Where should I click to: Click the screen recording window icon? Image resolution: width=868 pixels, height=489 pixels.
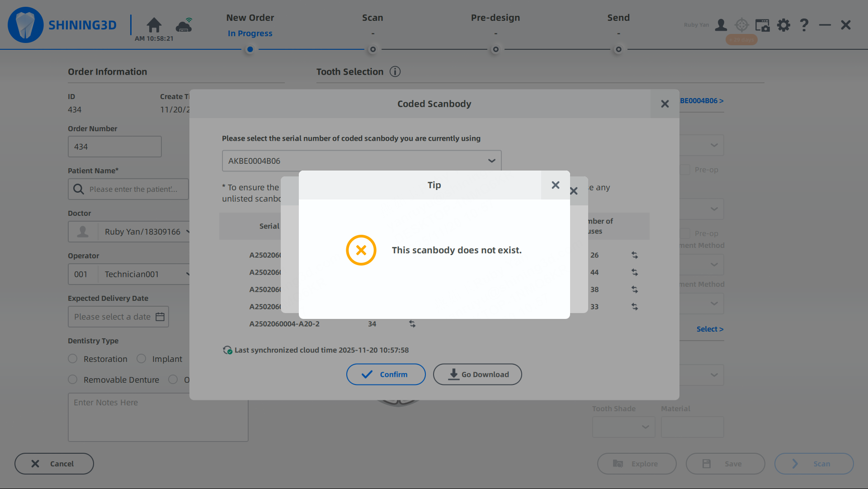tap(762, 25)
